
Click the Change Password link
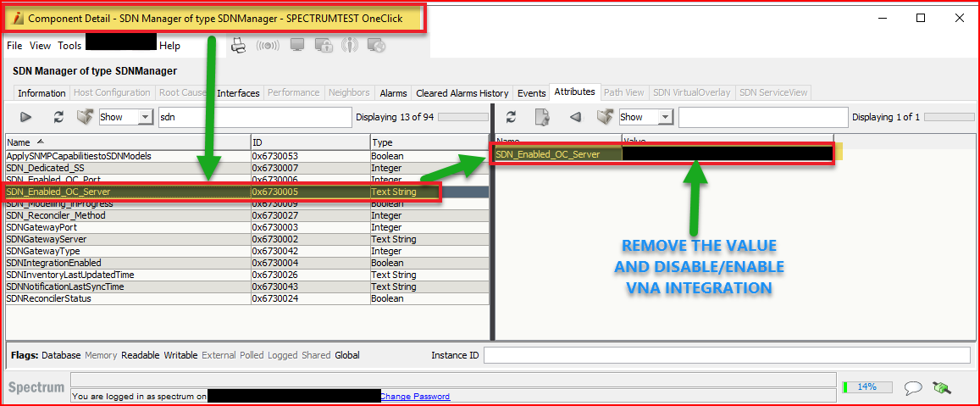point(415,396)
